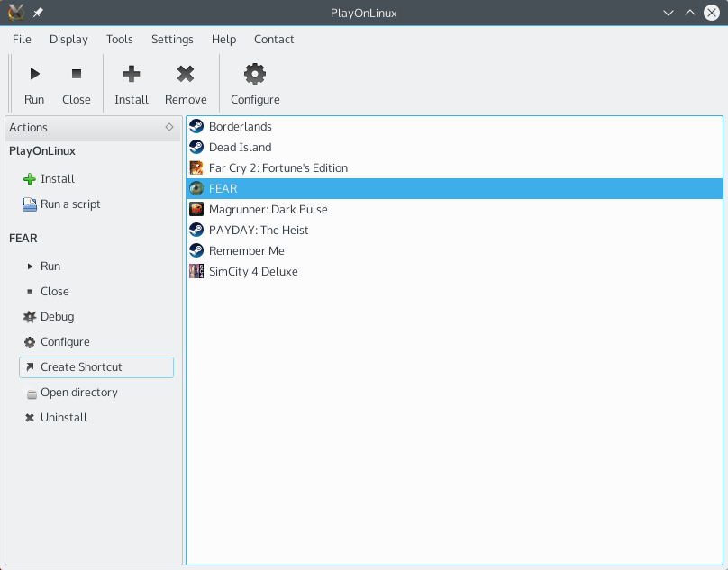Collapse Actions panel using diamond toggle
The image size is (728, 570).
169,127
